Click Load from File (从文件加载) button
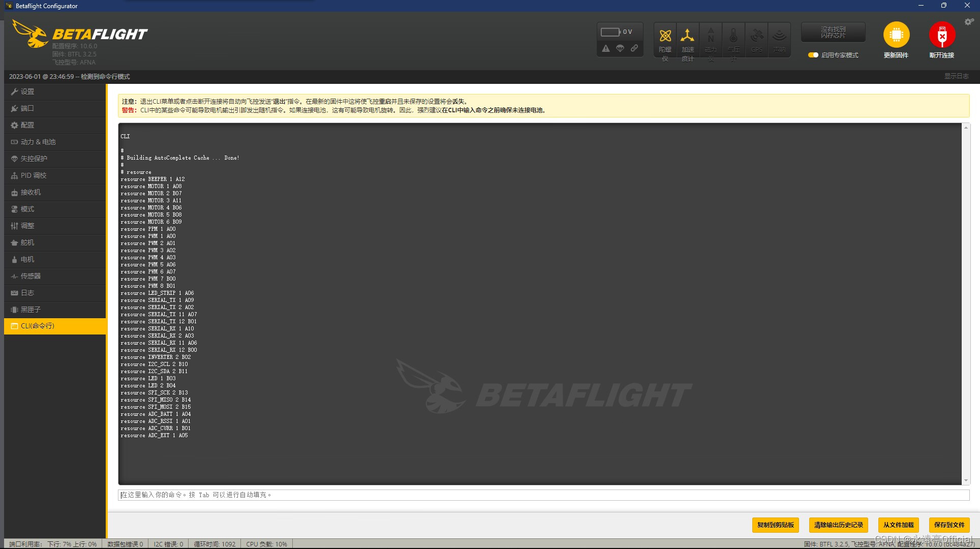Viewport: 980px width, 549px height. [x=898, y=525]
